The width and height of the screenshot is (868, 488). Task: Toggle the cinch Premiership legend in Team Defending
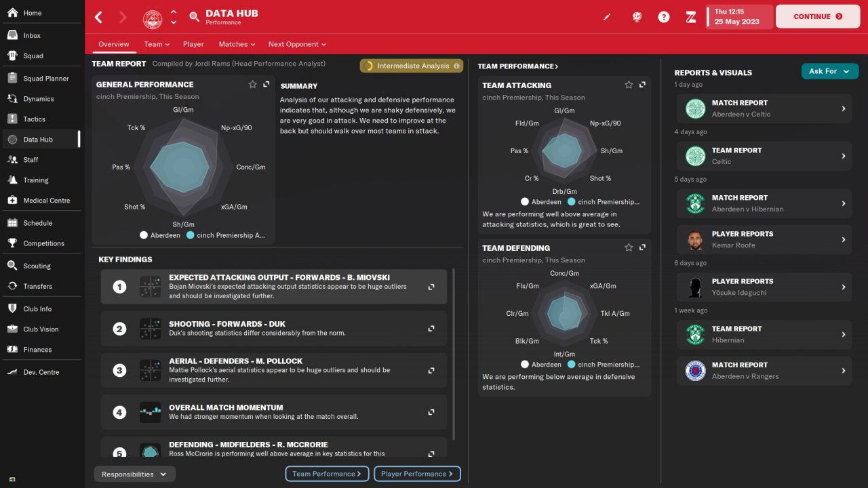tap(604, 365)
